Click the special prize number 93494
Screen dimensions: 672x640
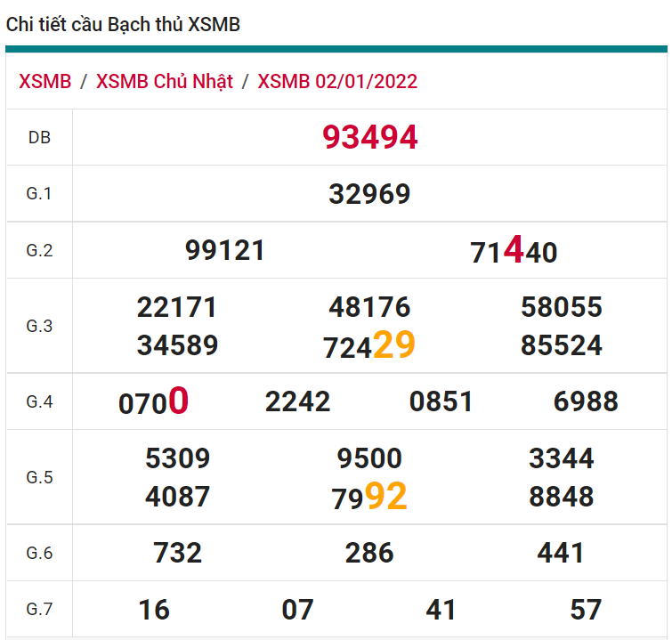pyautogui.click(x=369, y=138)
